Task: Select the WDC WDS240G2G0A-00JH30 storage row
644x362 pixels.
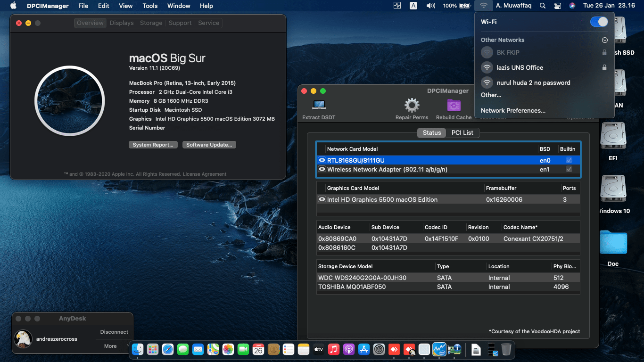Action: click(448, 278)
